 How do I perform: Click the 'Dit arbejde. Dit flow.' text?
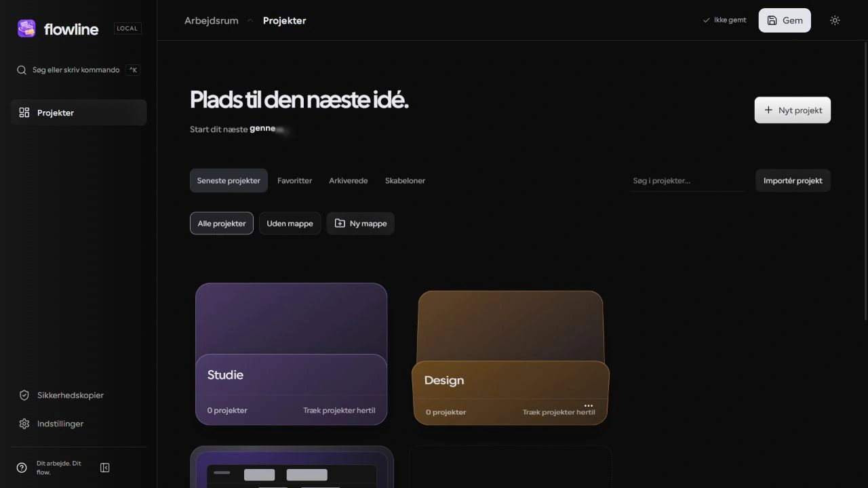coord(59,468)
